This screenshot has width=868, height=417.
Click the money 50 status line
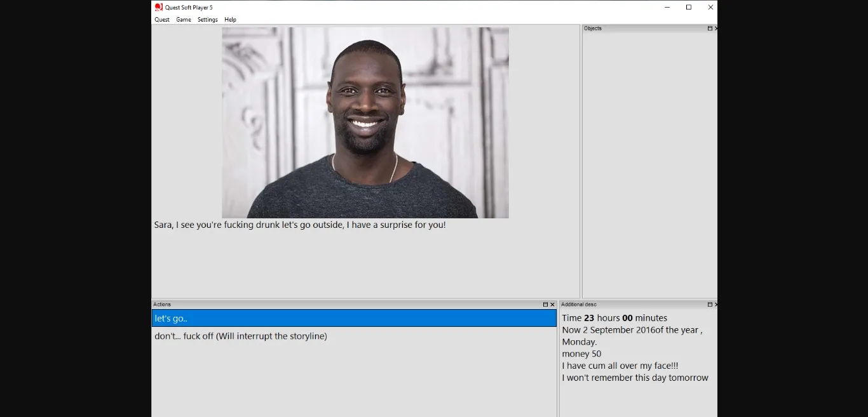(581, 354)
